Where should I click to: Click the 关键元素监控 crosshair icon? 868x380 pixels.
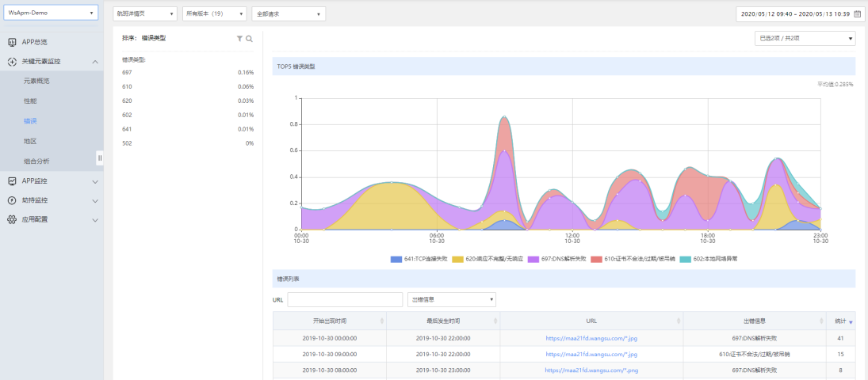pyautogui.click(x=12, y=62)
